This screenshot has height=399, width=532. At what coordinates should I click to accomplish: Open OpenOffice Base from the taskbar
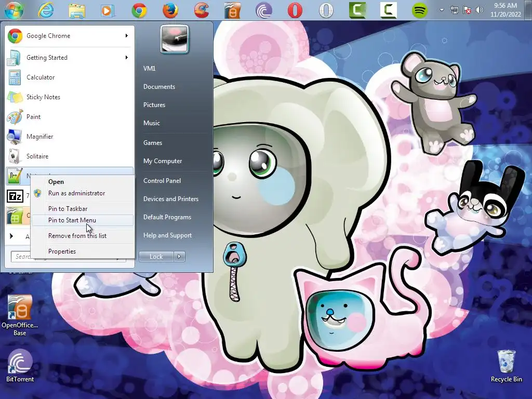pos(233,10)
